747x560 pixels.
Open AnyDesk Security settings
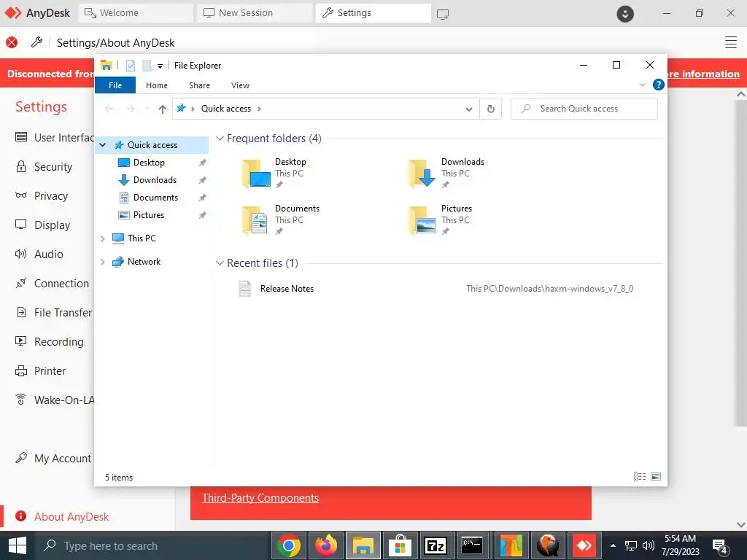click(44, 167)
